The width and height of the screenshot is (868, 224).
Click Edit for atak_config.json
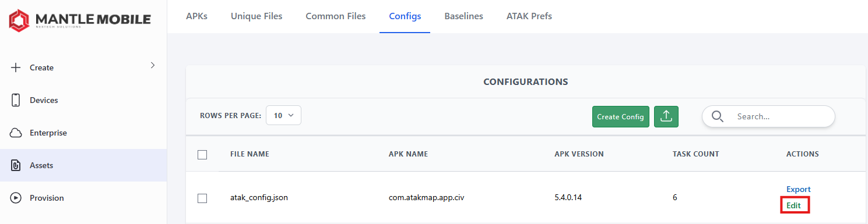point(794,205)
